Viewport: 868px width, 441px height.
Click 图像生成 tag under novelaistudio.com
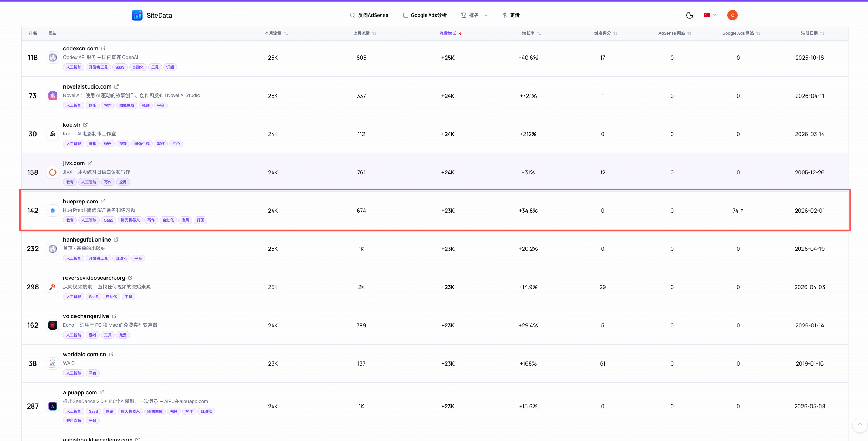coord(127,105)
